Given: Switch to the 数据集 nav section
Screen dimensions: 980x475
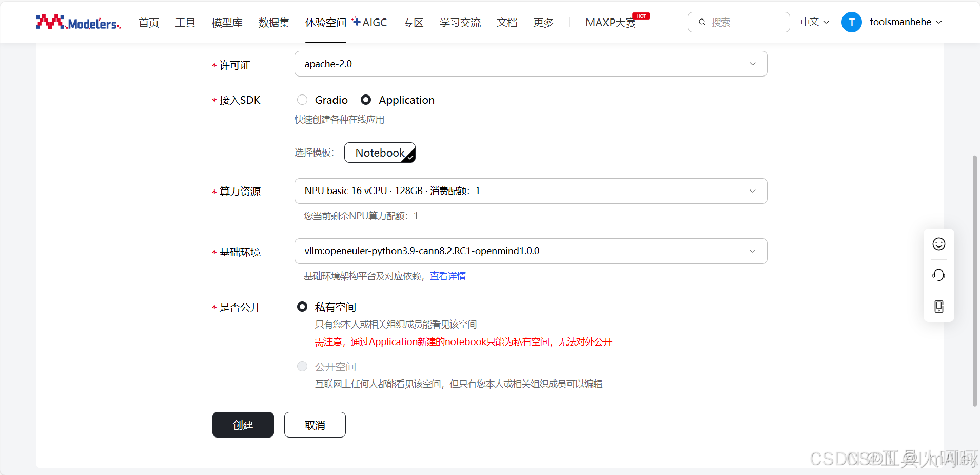Looking at the screenshot, I should tap(274, 23).
